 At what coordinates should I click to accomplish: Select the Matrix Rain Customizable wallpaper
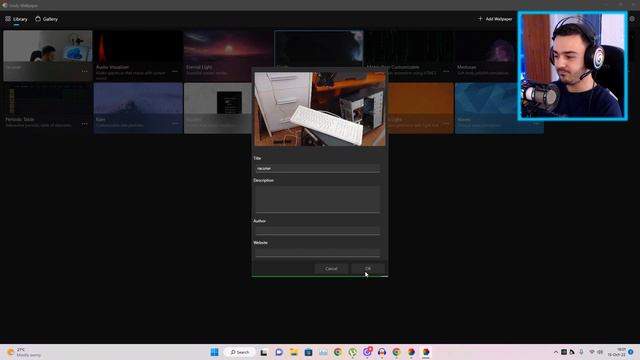coord(409,56)
